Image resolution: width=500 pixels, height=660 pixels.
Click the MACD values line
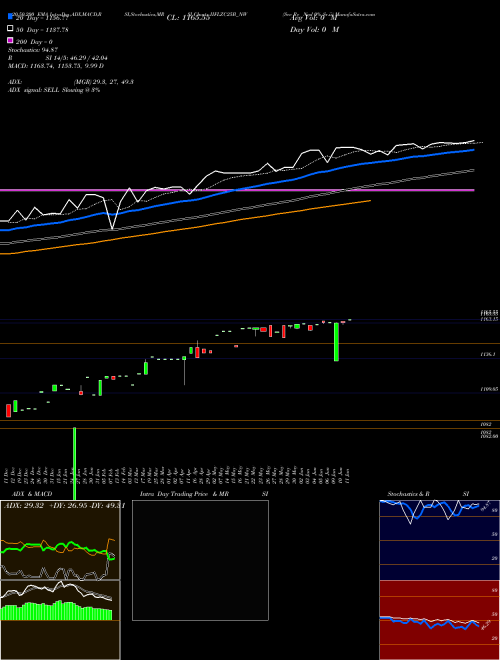56,66
